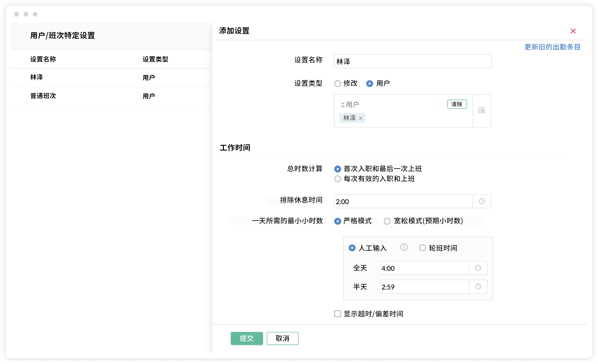Open 更新旧的出勤条目 link
The height and width of the screenshot is (364, 598).
pyautogui.click(x=552, y=47)
